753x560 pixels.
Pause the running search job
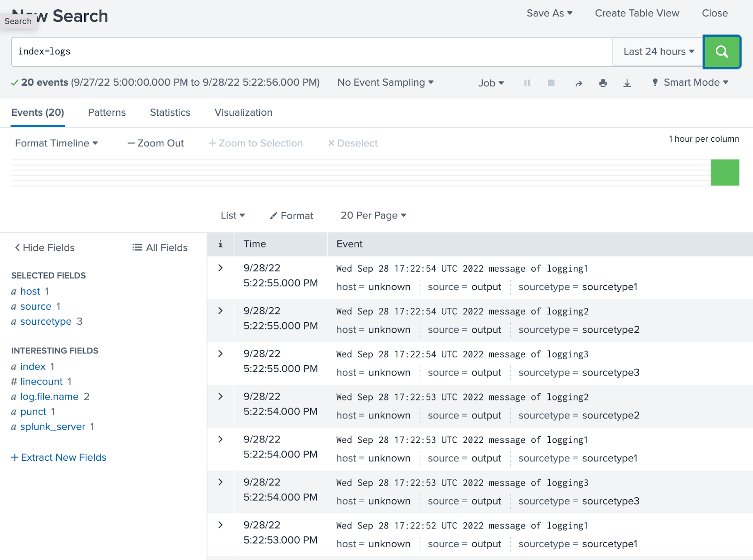527,82
